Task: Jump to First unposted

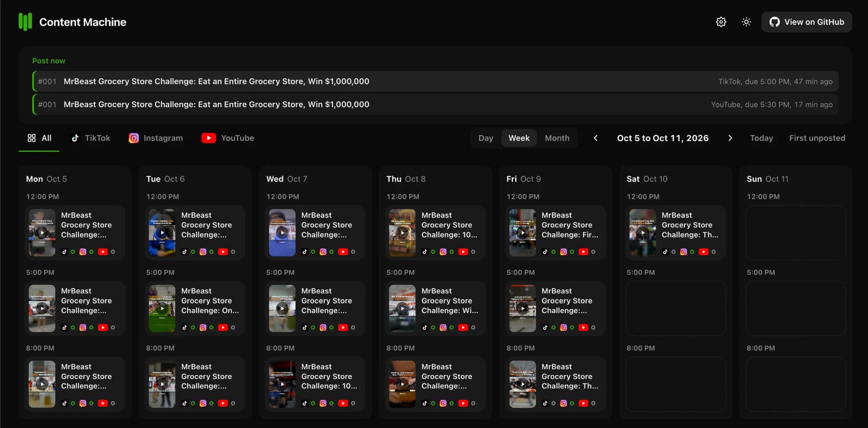Action: 817,138
